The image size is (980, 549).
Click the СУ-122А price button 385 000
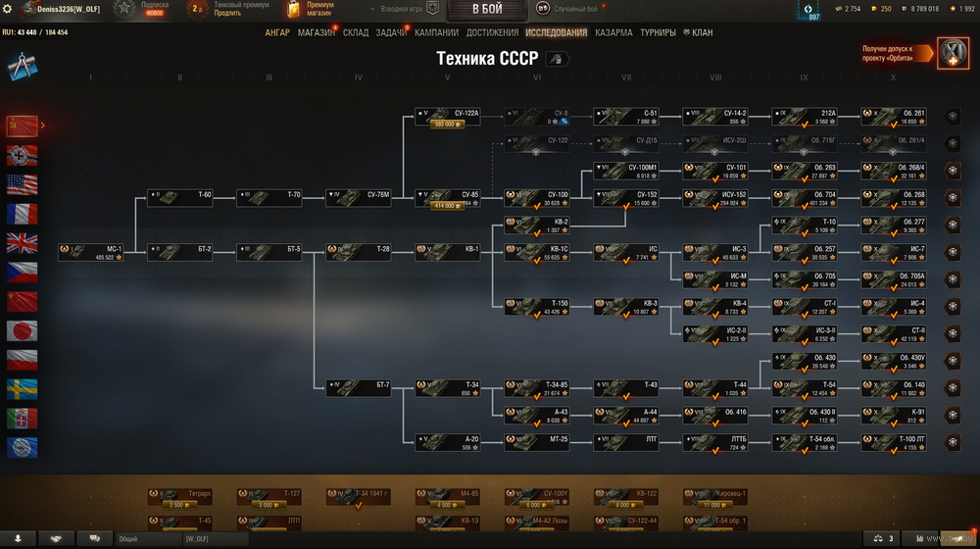(447, 125)
